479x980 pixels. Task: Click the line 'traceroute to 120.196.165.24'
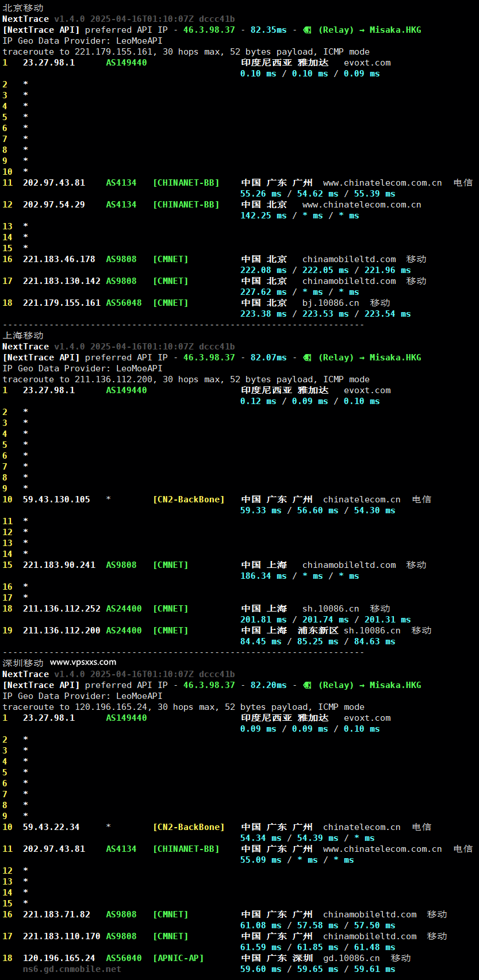(183, 707)
